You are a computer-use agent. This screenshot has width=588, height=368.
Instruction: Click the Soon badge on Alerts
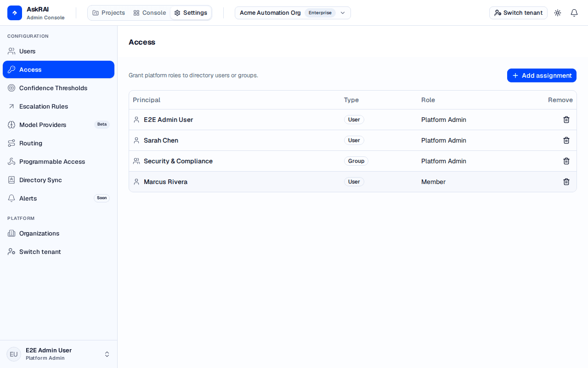point(102,198)
